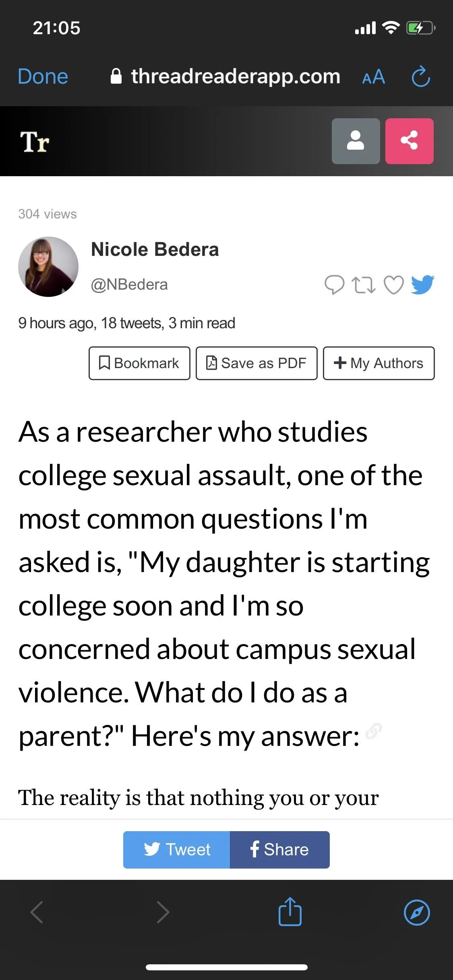Image resolution: width=453 pixels, height=980 pixels.
Task: Open in Safari compass icon
Action: [417, 912]
